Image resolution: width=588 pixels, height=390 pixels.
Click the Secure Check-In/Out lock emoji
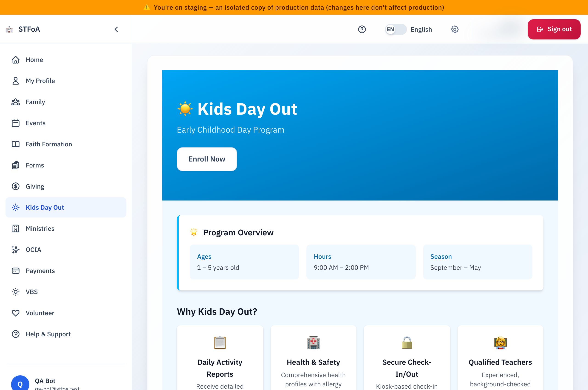point(407,343)
